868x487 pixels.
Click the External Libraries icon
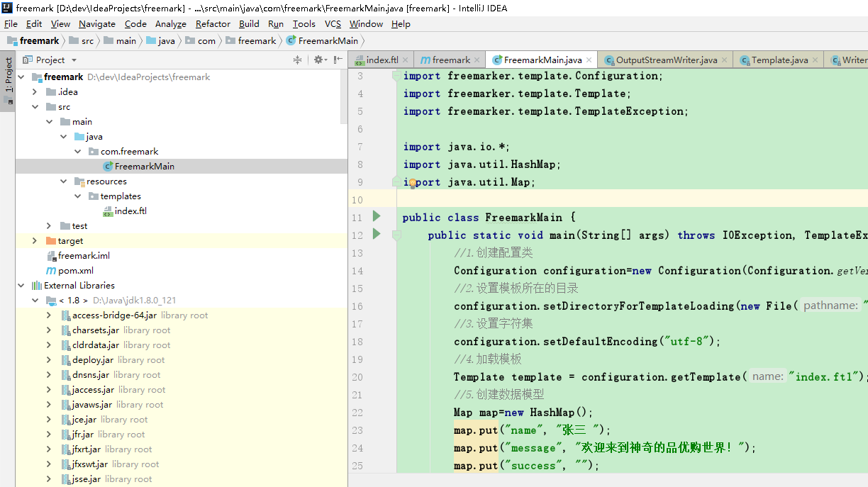coord(37,286)
